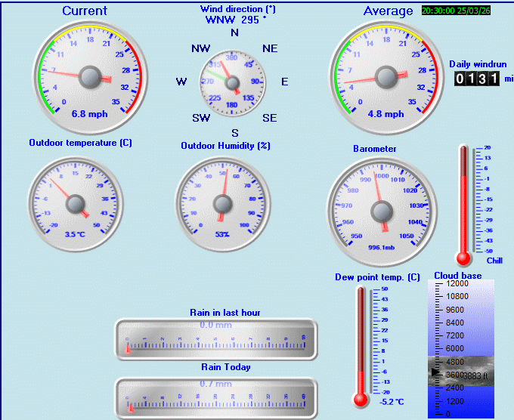Click the 3.5 °C temperature value
The width and height of the screenshot is (514, 420).
[75, 234]
